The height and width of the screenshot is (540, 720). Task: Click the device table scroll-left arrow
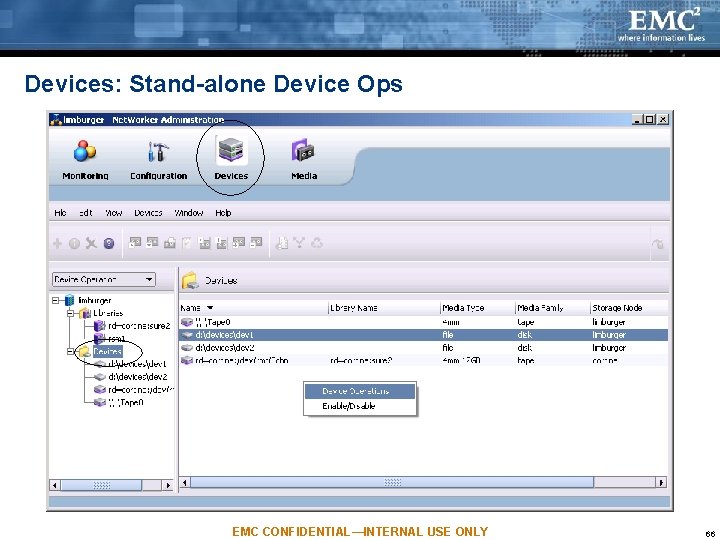(x=185, y=482)
